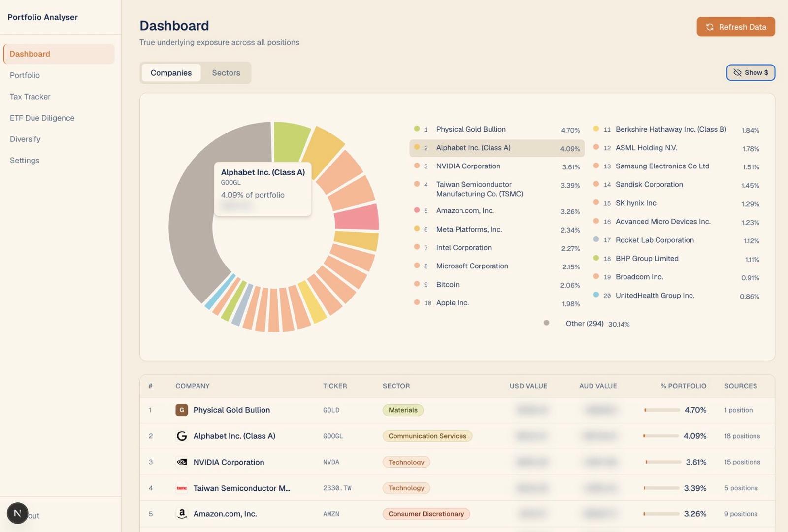788x532 pixels.
Task: Select Intel Corporation legend entry
Action: tap(497, 248)
